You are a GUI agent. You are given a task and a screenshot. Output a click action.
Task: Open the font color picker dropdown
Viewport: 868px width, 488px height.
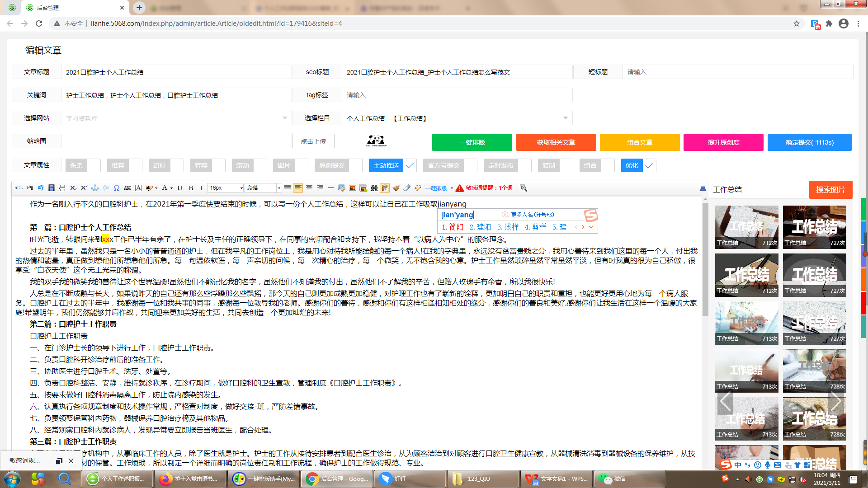point(171,188)
